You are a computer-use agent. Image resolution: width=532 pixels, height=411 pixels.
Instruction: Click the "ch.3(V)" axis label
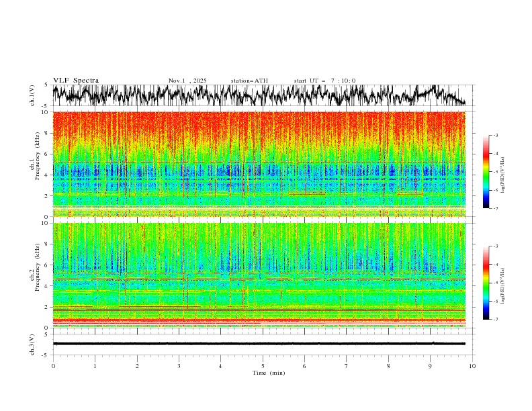(32, 345)
